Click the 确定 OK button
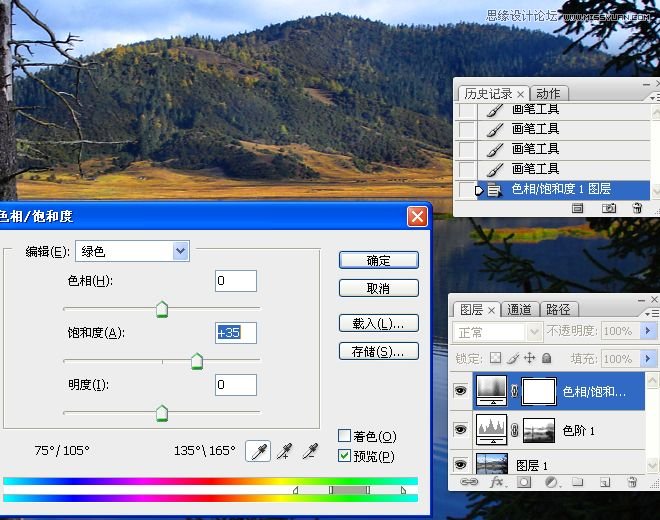This screenshot has height=520, width=660. [378, 260]
